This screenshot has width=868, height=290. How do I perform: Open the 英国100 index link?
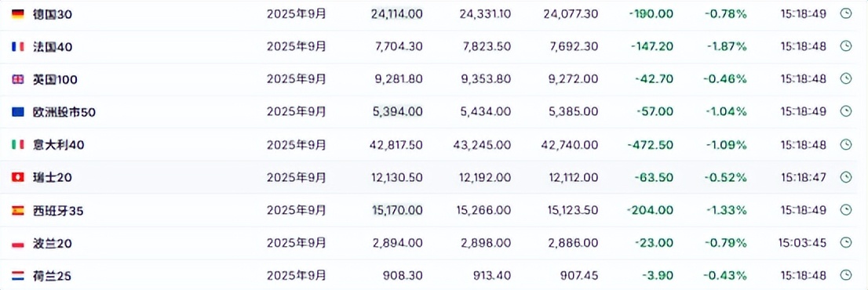tap(55, 79)
